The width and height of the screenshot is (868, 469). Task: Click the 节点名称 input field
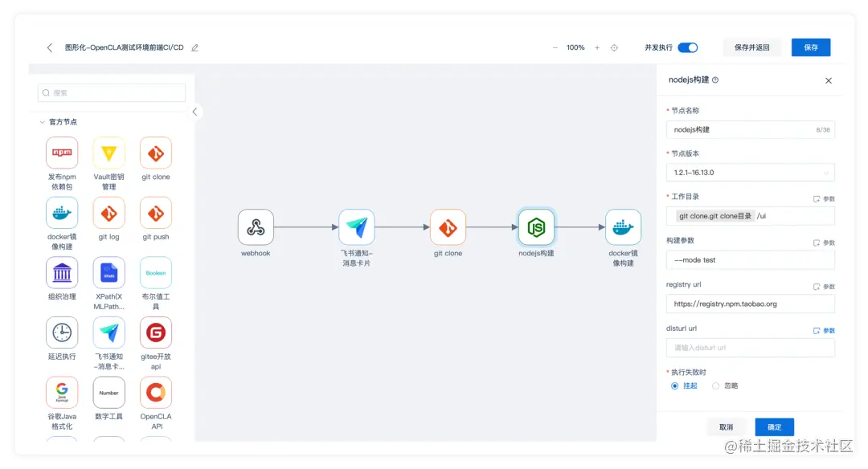(750, 129)
